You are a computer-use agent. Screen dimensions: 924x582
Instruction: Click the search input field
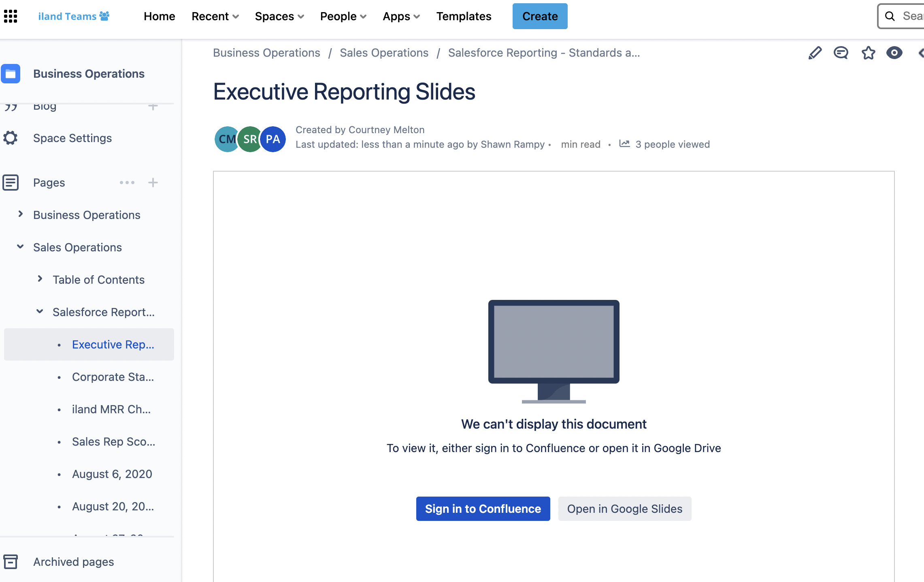901,16
